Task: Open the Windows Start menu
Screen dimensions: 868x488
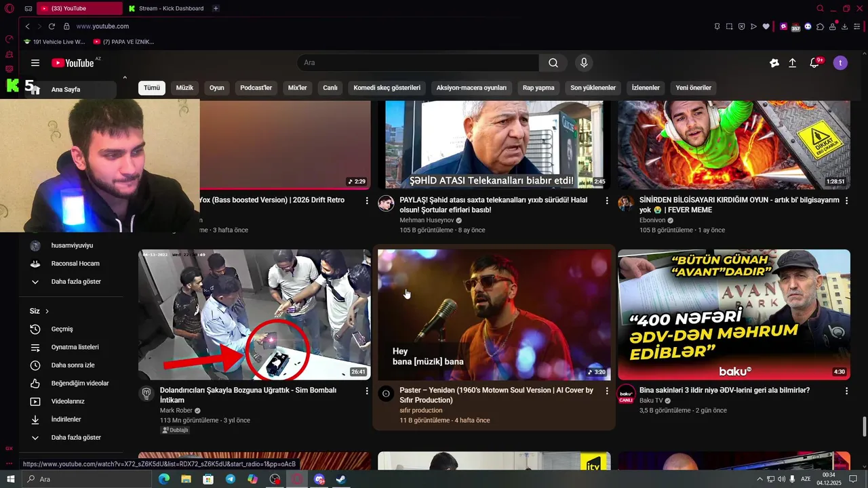Action: (x=10, y=479)
